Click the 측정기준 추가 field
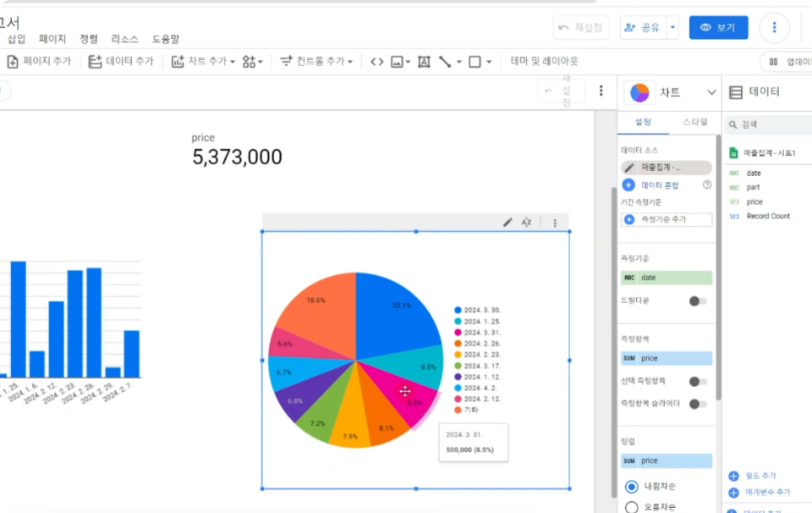The height and width of the screenshot is (513, 812). 667,219
